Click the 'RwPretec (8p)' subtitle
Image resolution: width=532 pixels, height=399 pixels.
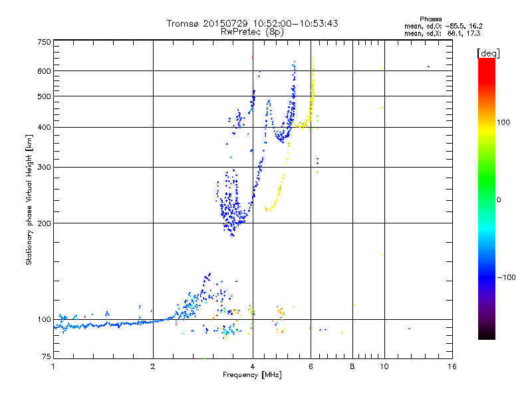252,32
